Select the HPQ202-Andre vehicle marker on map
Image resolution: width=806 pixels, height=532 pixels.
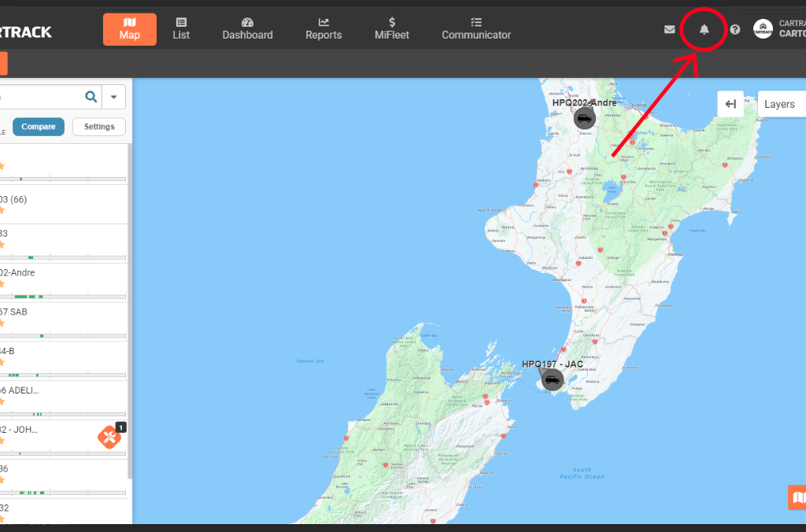tap(584, 119)
